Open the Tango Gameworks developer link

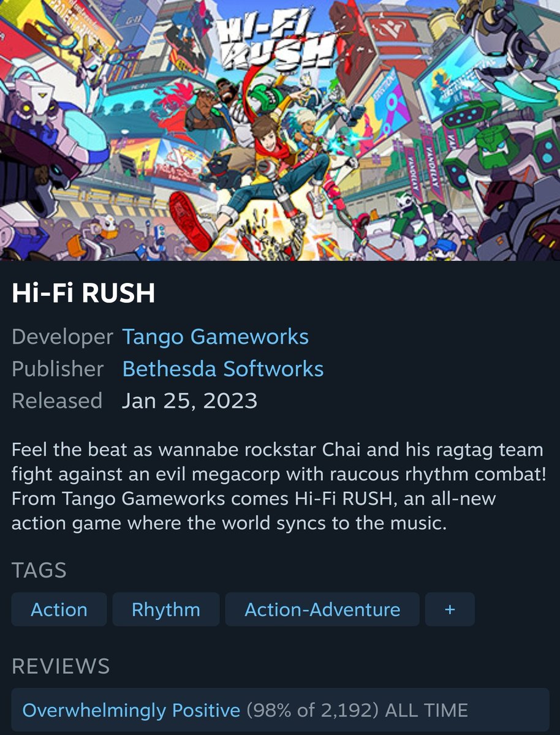215,336
